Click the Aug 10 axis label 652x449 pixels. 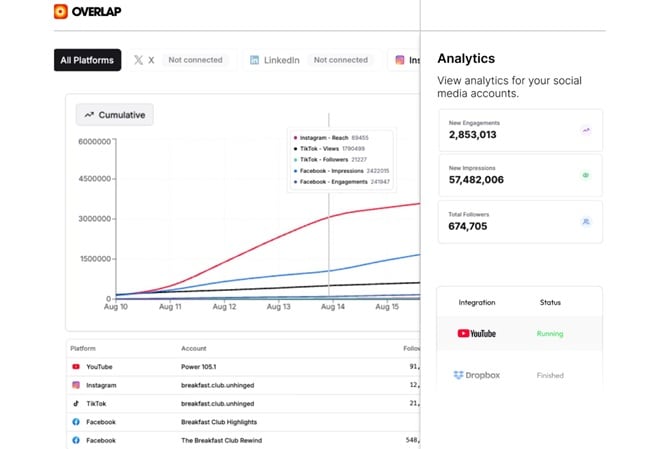coord(116,306)
